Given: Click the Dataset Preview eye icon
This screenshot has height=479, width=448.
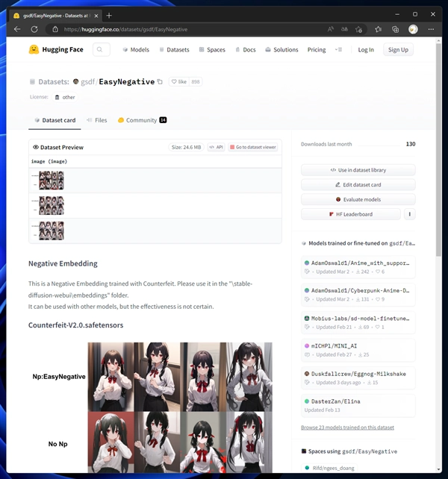Looking at the screenshot, I should (x=36, y=147).
